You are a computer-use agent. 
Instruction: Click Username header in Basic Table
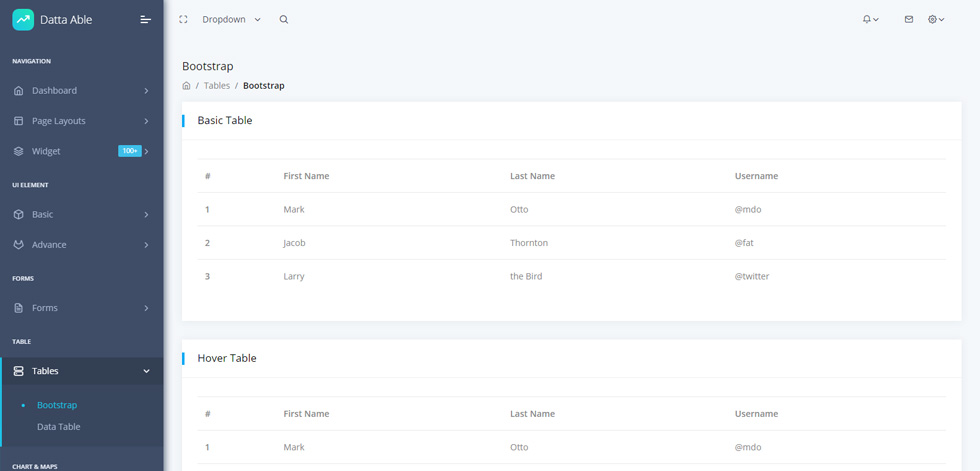coord(756,176)
